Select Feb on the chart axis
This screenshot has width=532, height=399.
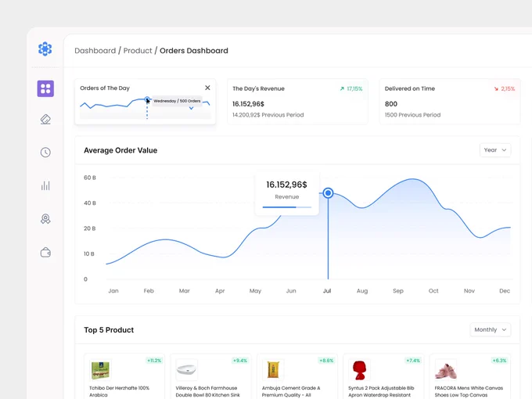(x=149, y=291)
